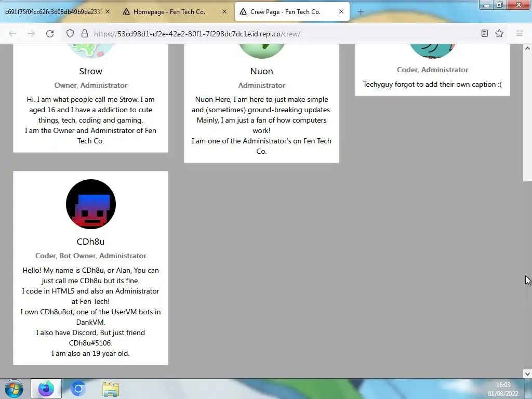Screen dimensions: 532x399
Task: Close the Crew Page - Fen Tech Co. tab
Action: [x=341, y=11]
